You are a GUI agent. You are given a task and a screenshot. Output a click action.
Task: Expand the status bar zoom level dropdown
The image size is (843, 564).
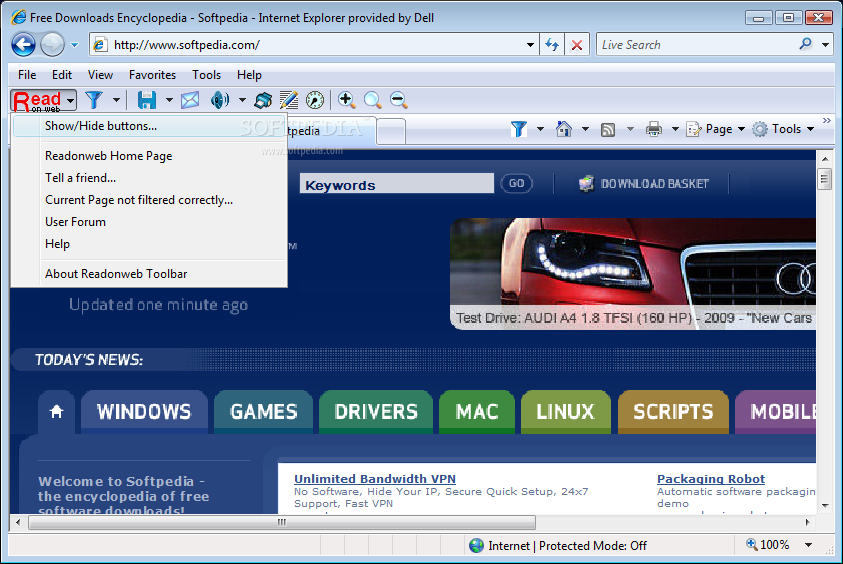click(808, 545)
